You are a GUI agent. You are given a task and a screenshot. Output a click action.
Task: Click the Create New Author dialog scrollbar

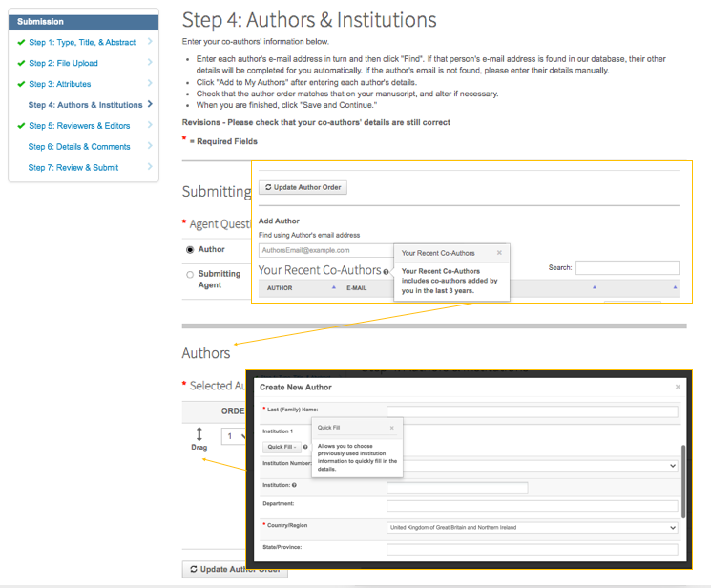pos(683,482)
